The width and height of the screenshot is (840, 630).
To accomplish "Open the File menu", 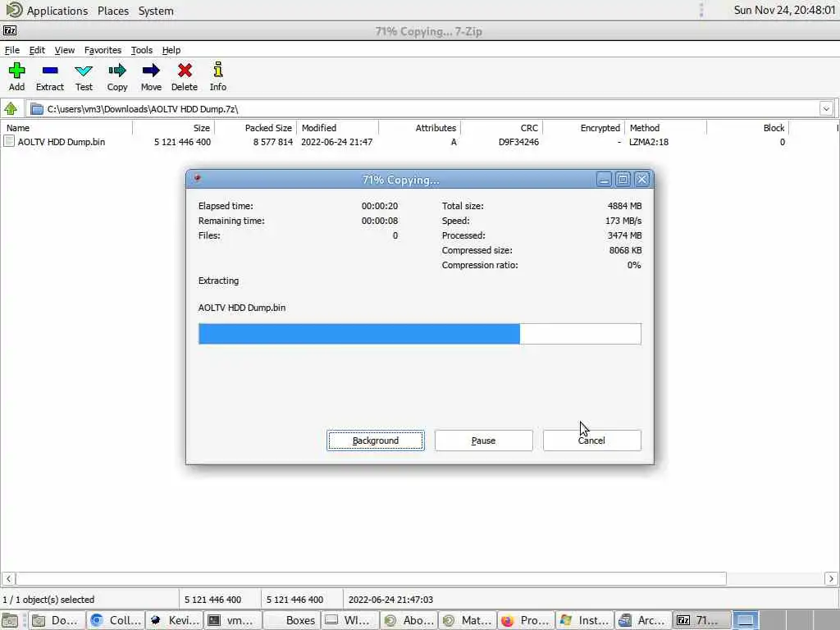I will pyautogui.click(x=11, y=50).
